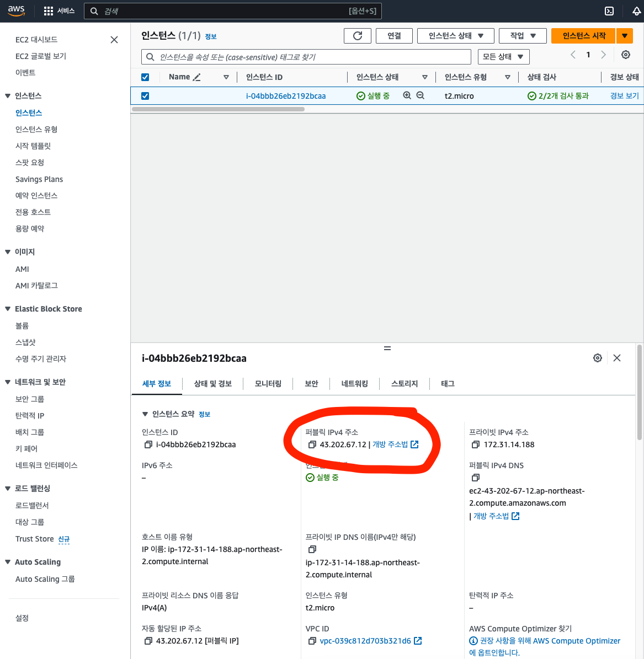Open detail panel settings gear
Viewport: 644px width, 659px height.
(x=597, y=358)
